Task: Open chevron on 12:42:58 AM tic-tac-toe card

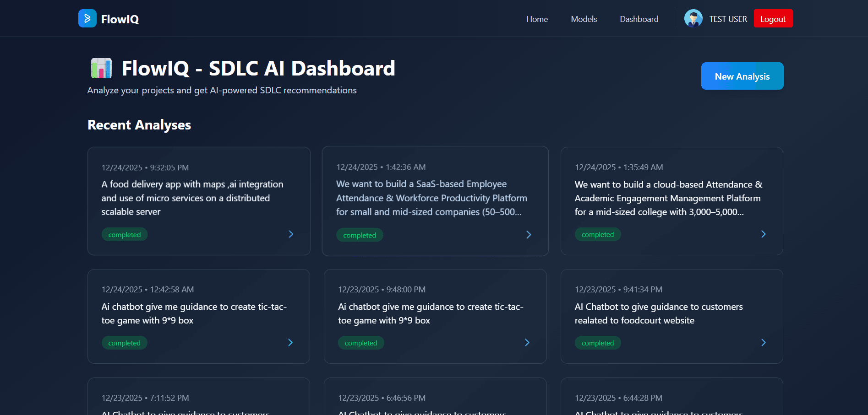Action: coord(290,343)
